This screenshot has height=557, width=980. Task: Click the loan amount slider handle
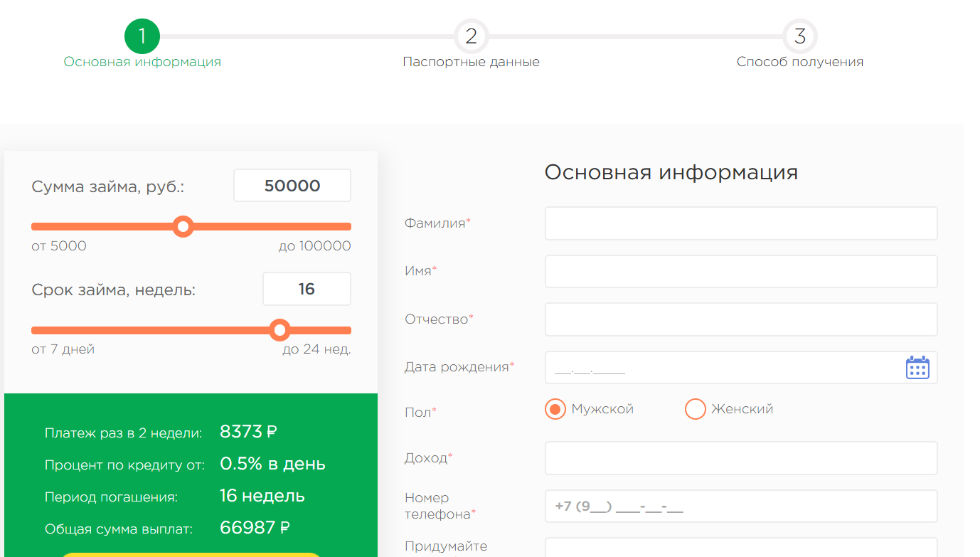(x=183, y=227)
